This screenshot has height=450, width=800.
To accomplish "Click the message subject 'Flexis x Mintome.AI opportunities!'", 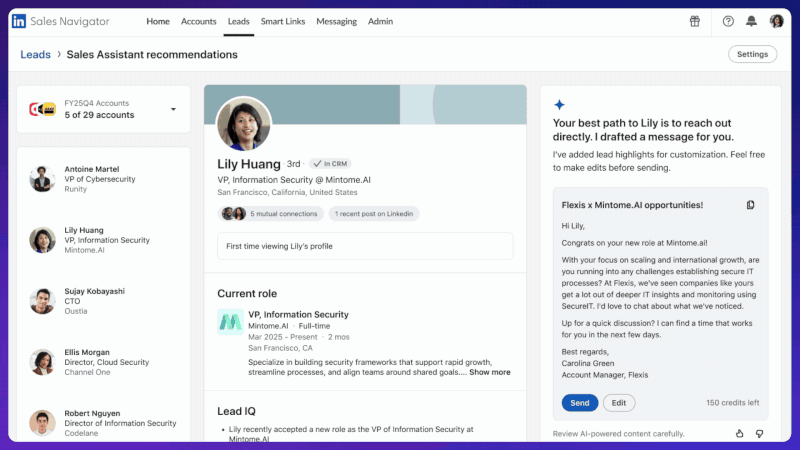I will [632, 205].
